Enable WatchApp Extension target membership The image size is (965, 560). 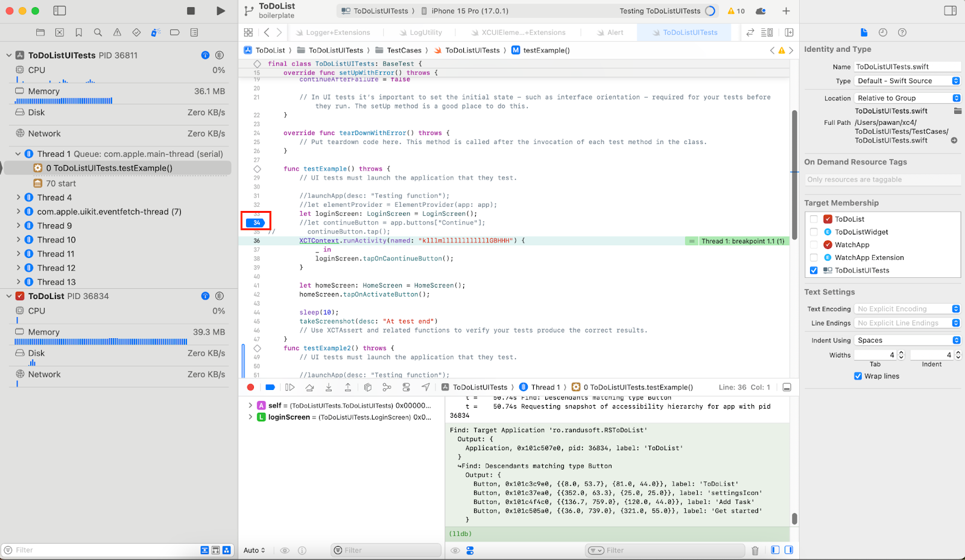(x=814, y=257)
